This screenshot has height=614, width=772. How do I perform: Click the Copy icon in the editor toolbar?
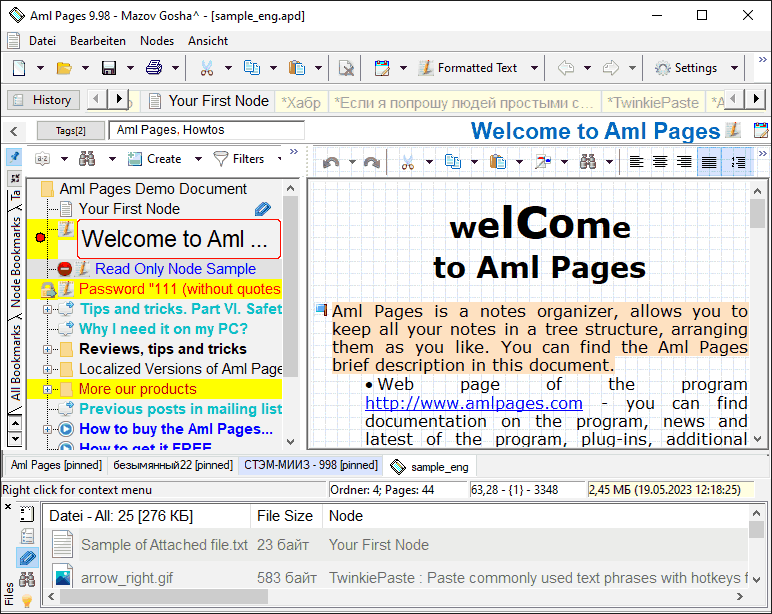pyautogui.click(x=453, y=162)
